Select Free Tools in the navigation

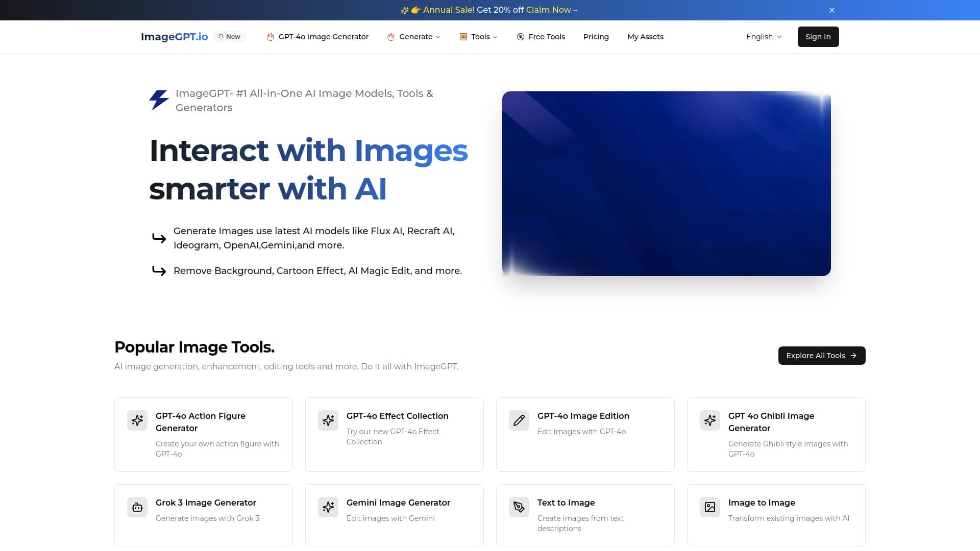(x=541, y=36)
